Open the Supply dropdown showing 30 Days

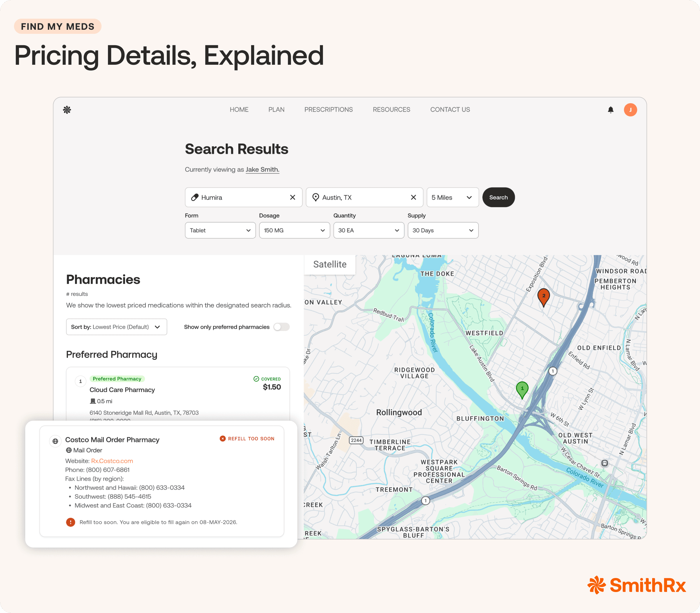(x=443, y=230)
